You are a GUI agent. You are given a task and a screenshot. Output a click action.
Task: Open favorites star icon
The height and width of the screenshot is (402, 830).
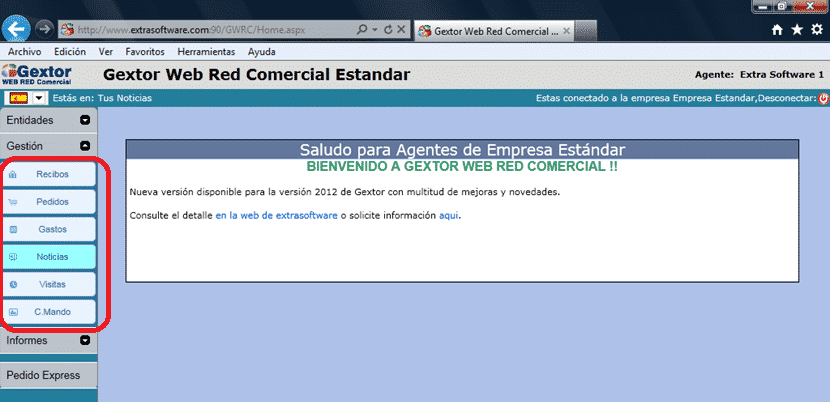click(x=797, y=30)
